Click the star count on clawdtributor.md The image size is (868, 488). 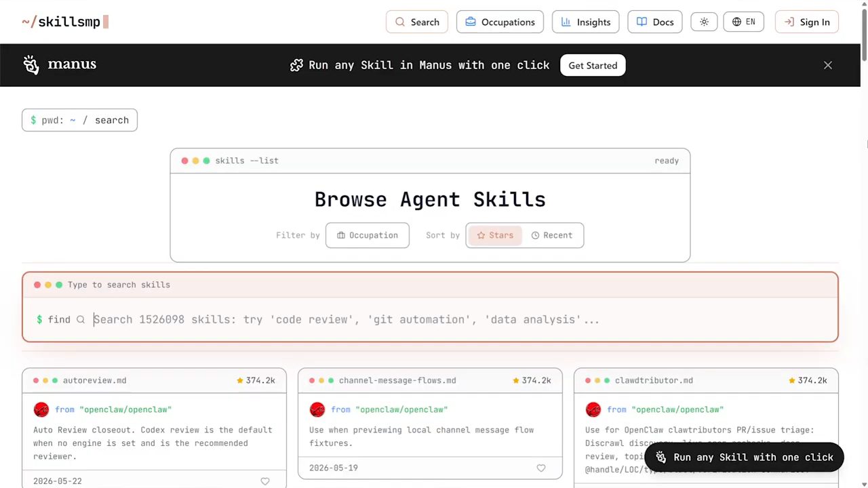click(808, 380)
